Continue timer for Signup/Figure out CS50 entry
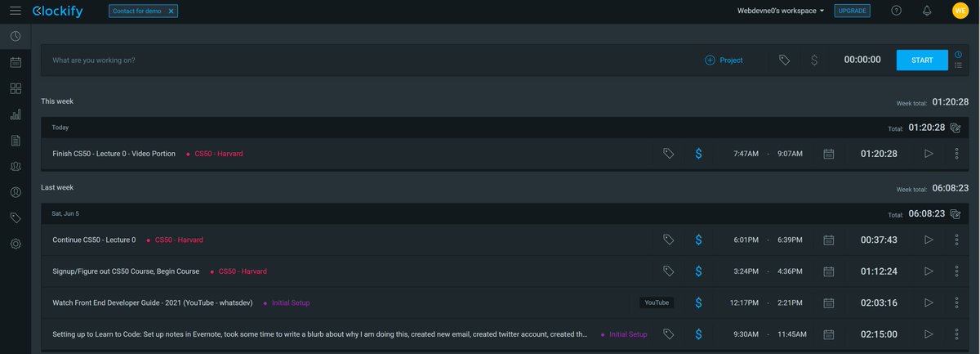The height and width of the screenshot is (354, 980). click(929, 271)
